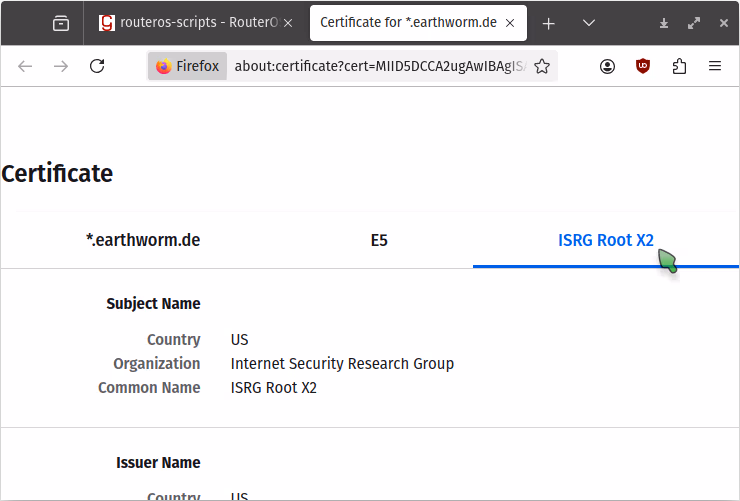Click the downloads arrow icon in title bar

[x=664, y=23]
